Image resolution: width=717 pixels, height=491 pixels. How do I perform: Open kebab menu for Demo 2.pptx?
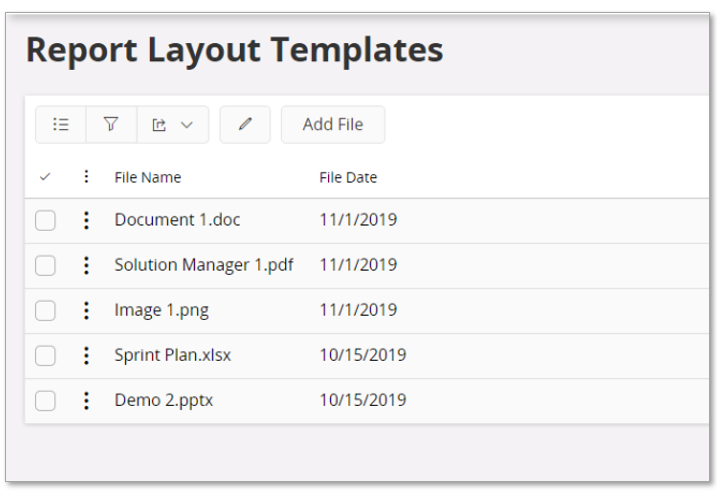[x=86, y=401]
